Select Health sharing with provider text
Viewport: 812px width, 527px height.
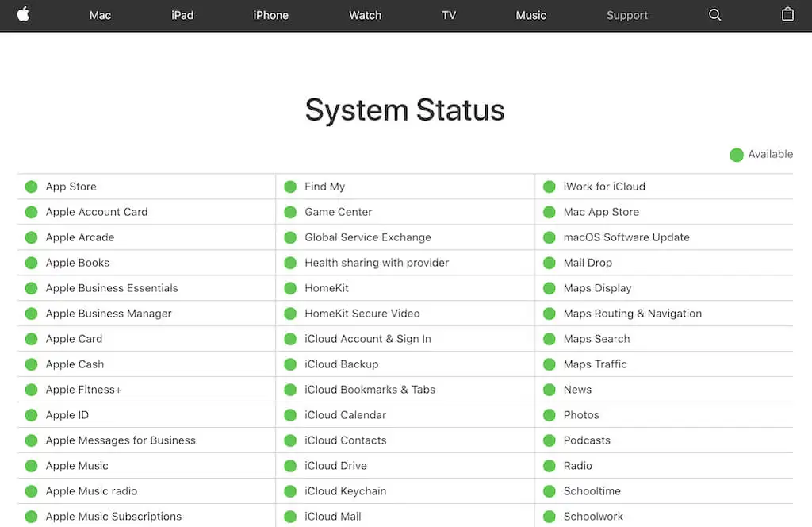coord(377,263)
